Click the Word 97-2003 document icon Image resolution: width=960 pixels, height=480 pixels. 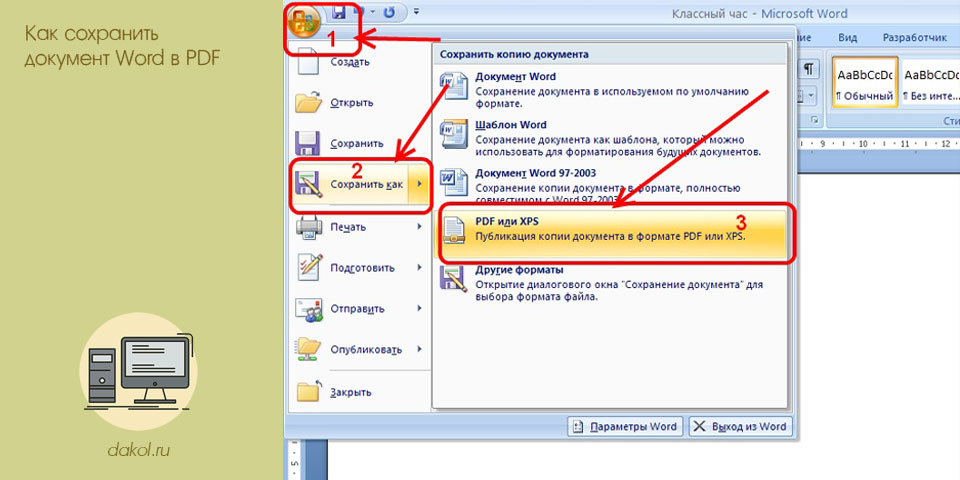point(454,181)
